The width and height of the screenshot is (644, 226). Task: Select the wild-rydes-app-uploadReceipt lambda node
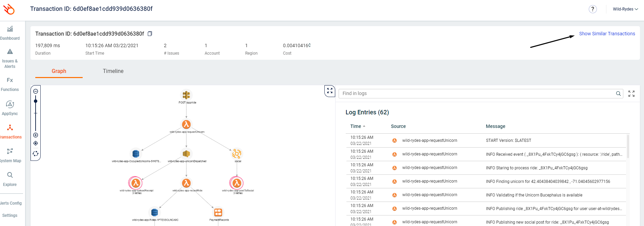(x=136, y=183)
